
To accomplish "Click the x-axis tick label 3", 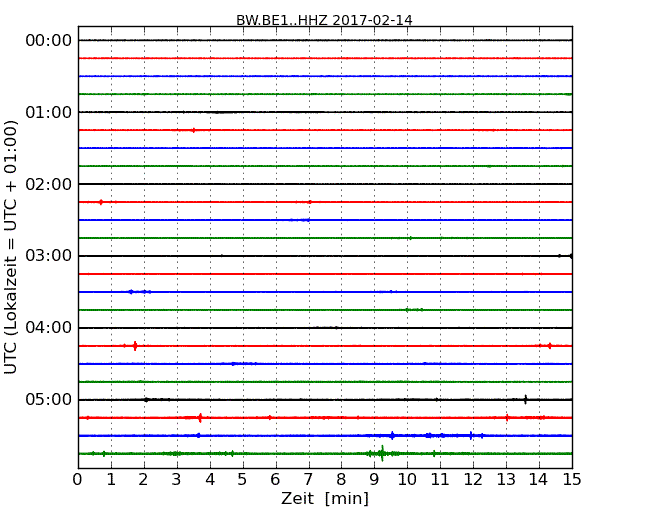I will (x=177, y=479).
